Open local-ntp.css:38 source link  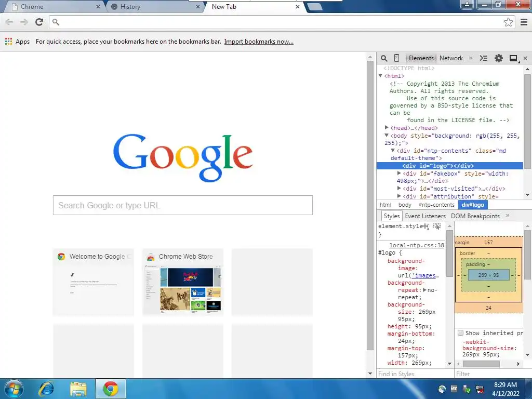(x=417, y=245)
